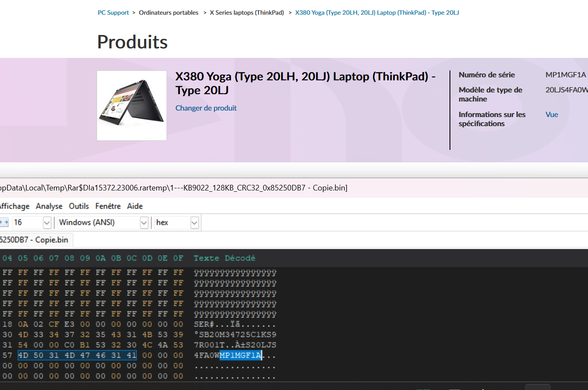
Task: Select machine type value 20LJS4FA0W
Action: coord(566,90)
